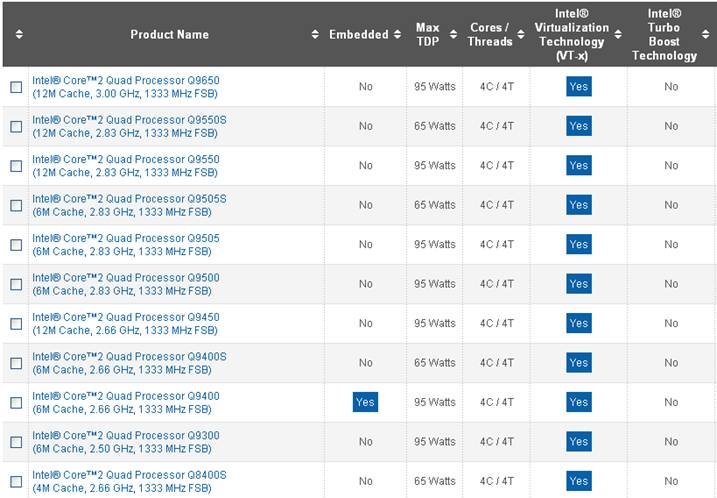717x498 pixels.
Task: Click the Cores / Threads header label
Action: [490, 34]
